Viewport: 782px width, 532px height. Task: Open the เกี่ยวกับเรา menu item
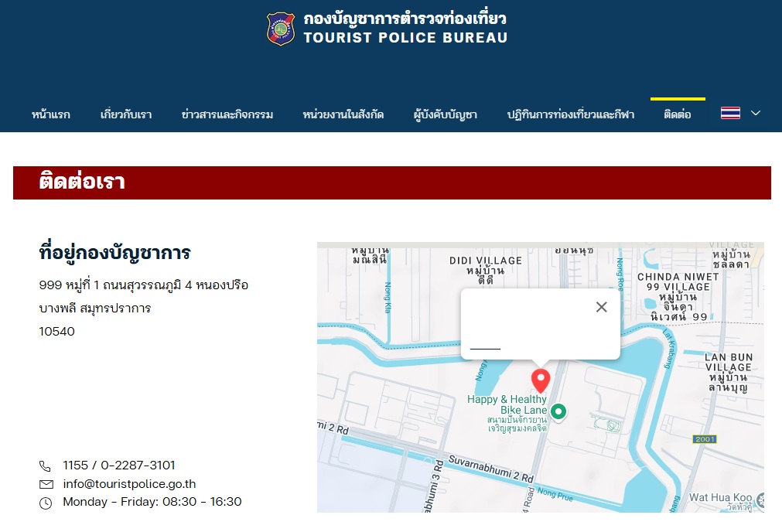point(126,114)
